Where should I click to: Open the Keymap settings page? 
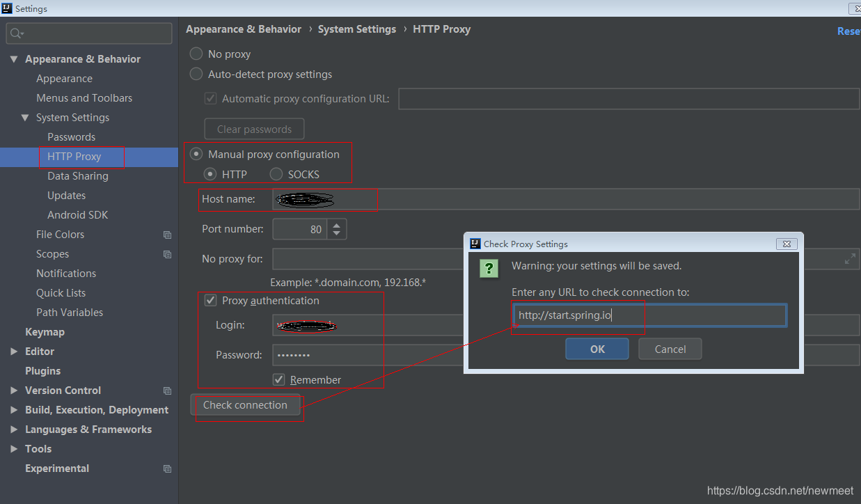[x=45, y=332]
